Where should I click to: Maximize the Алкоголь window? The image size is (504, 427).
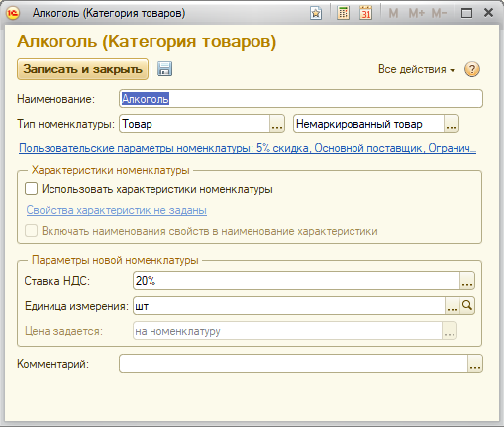pyautogui.click(x=466, y=13)
